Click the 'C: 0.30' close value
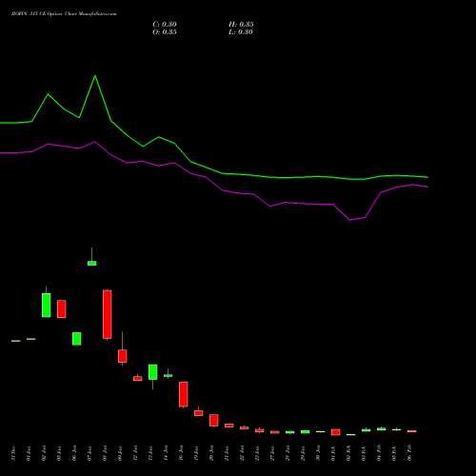This screenshot has width=476, height=476. 165,24
